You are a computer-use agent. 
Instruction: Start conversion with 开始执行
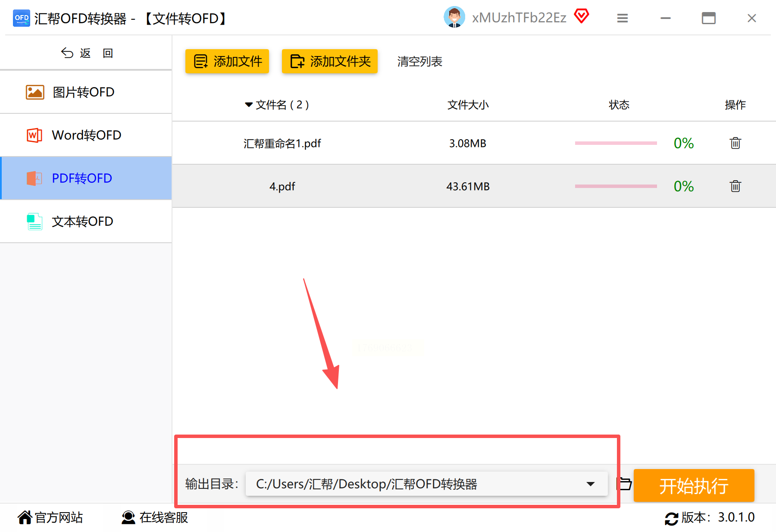point(694,485)
